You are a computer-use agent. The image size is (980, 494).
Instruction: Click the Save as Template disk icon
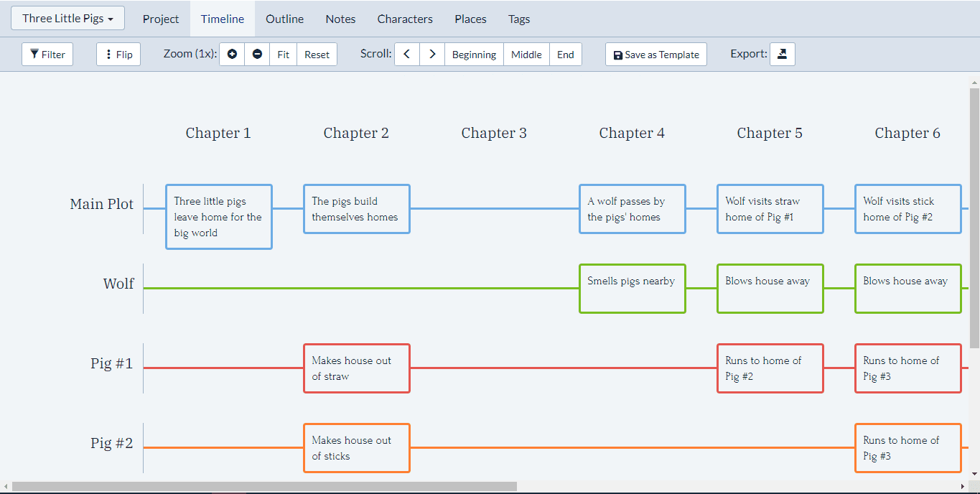click(x=618, y=54)
